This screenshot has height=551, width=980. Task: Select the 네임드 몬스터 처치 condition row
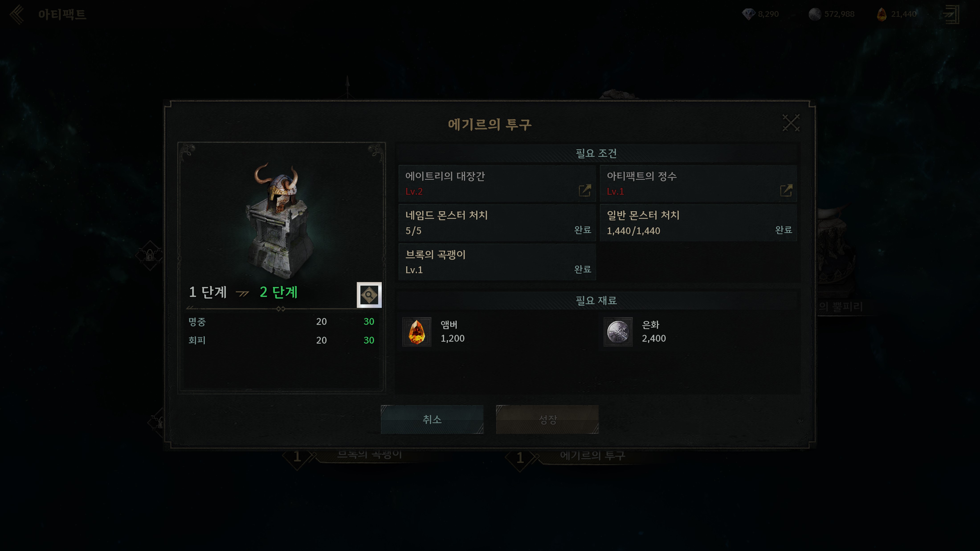pos(497,223)
